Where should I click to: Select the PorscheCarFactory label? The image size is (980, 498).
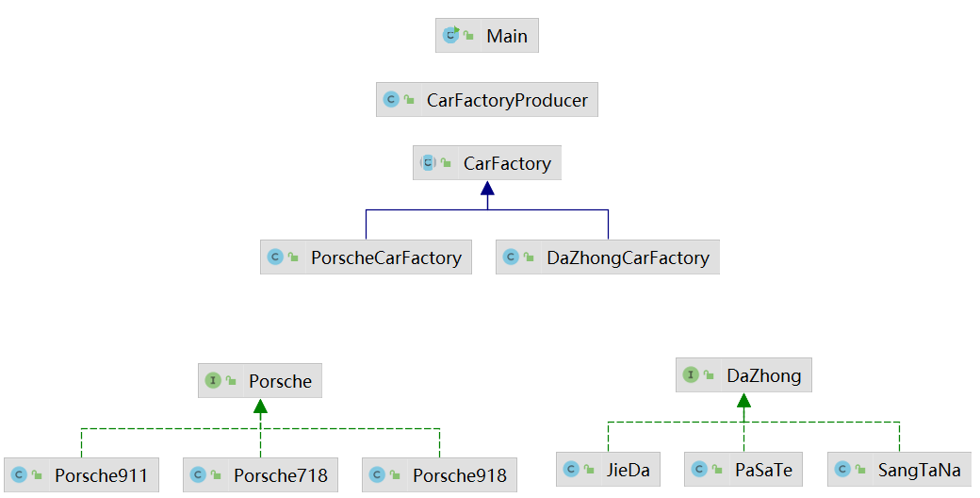(x=386, y=257)
